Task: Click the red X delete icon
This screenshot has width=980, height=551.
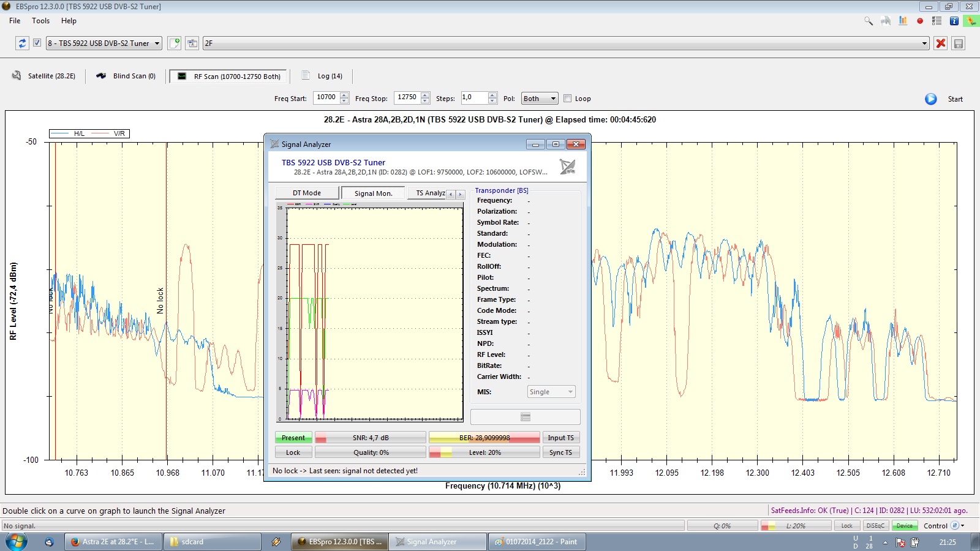Action: 941,43
